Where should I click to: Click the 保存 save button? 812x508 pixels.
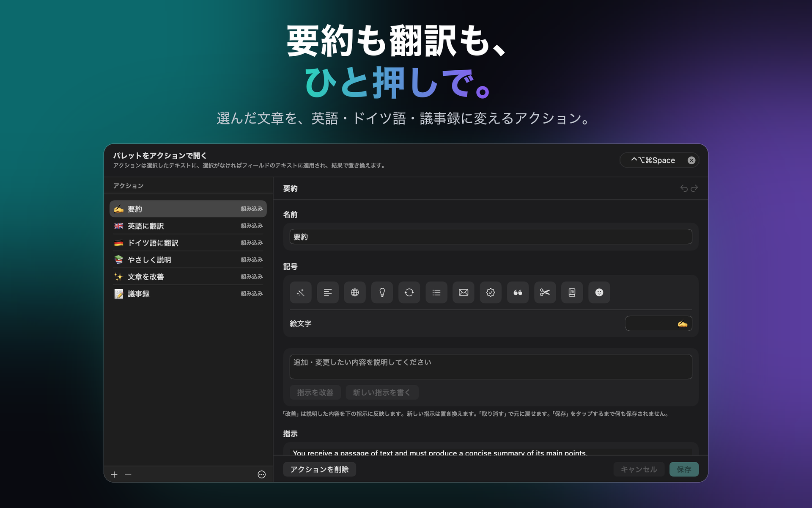click(684, 469)
